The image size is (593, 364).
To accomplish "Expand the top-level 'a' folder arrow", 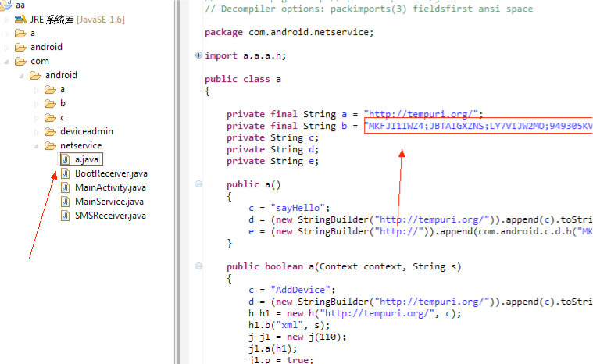I will (6, 34).
